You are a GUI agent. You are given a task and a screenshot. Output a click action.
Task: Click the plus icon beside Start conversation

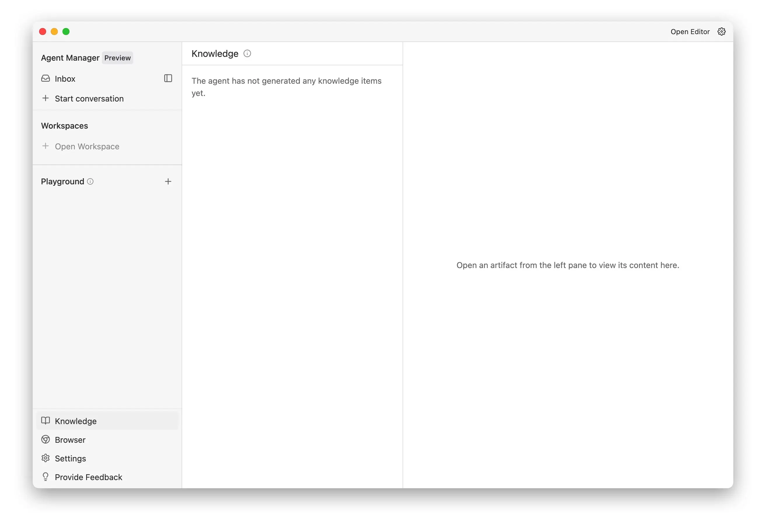coord(46,98)
